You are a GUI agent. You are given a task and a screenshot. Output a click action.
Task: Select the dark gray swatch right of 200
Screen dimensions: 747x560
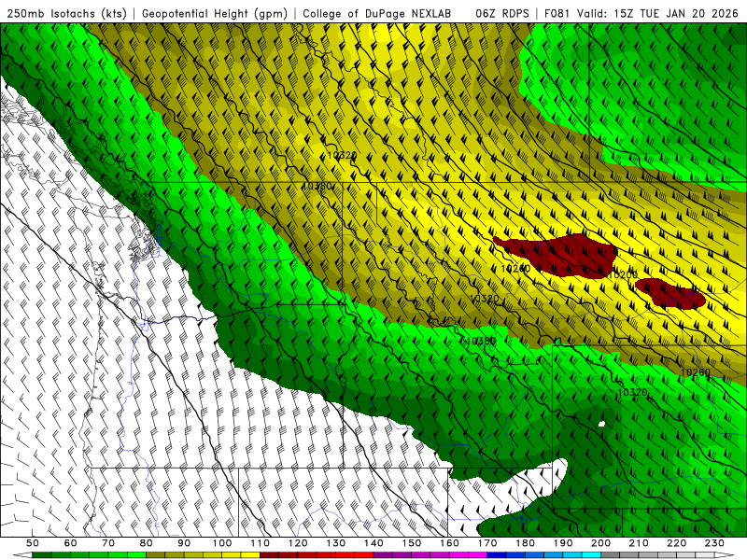click(x=610, y=555)
